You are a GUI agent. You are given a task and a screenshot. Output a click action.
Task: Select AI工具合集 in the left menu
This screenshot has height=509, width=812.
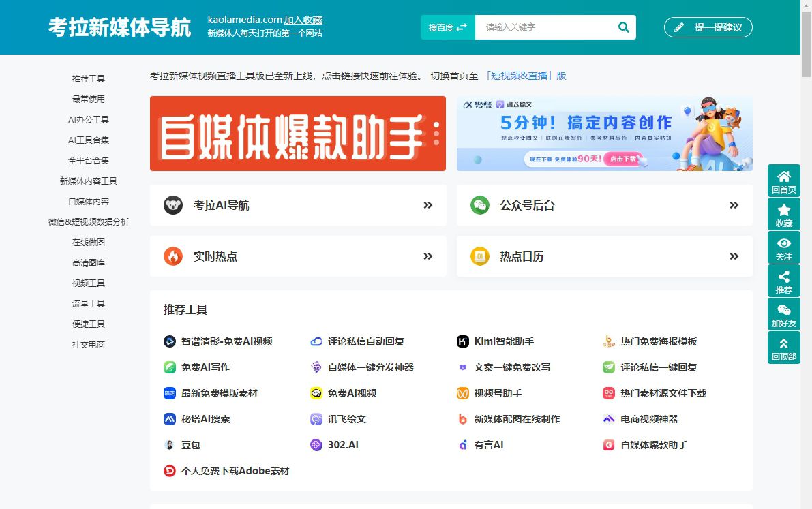(89, 140)
